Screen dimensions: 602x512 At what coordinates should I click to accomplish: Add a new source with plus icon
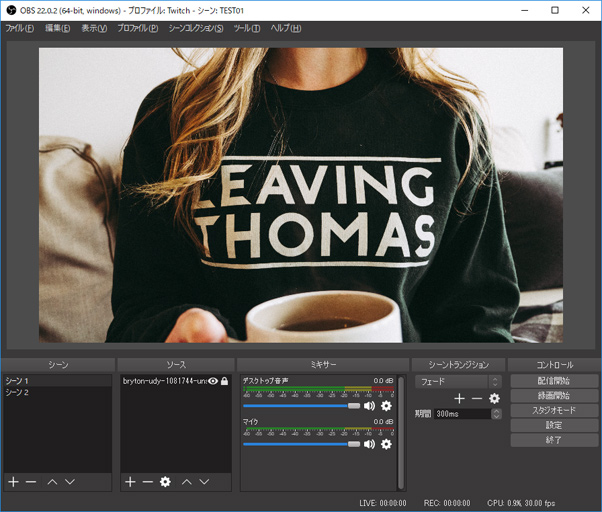[131, 482]
